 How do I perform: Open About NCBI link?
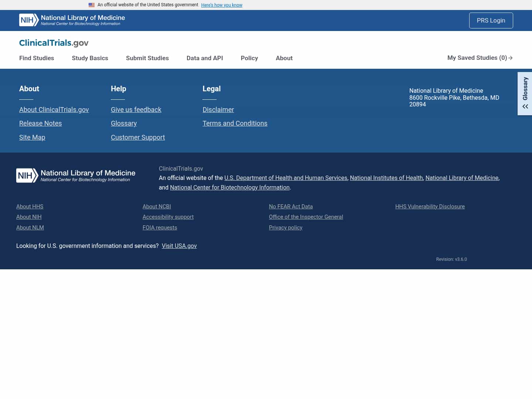click(x=157, y=207)
